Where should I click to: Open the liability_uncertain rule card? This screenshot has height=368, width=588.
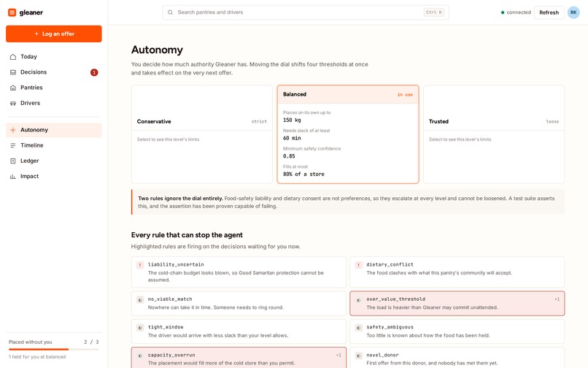239,272
